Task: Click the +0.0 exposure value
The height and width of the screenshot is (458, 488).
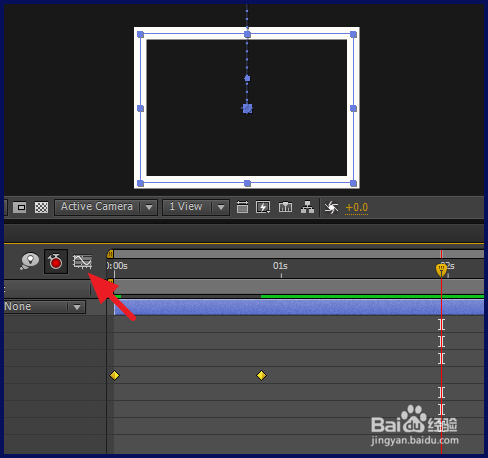Action: [x=357, y=208]
